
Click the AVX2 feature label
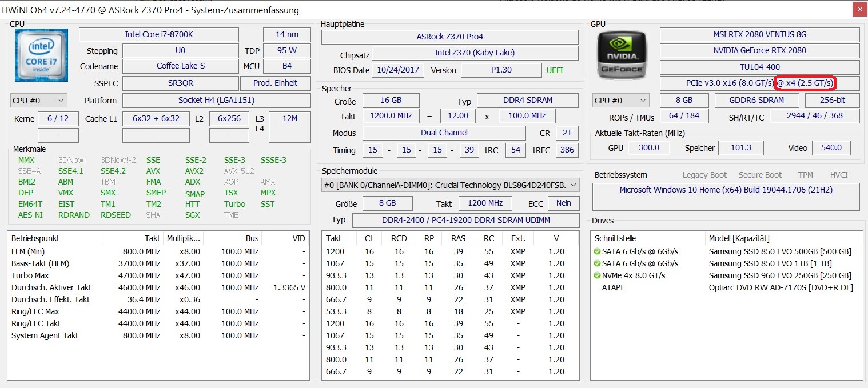(x=194, y=171)
